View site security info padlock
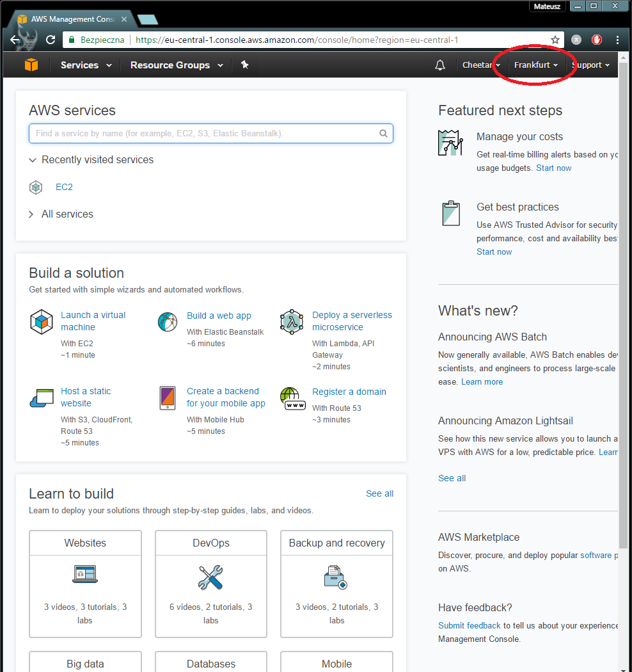Screen dimensions: 632x672 72,40
